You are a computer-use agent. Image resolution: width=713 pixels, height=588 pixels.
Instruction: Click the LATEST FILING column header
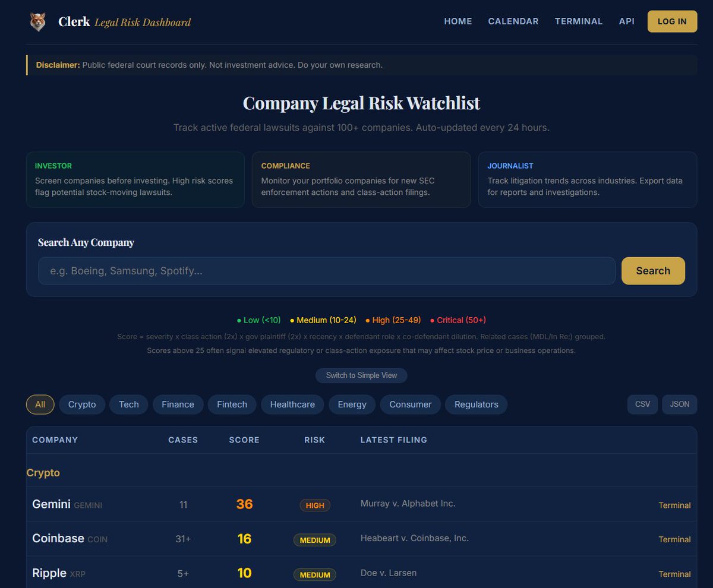point(394,440)
